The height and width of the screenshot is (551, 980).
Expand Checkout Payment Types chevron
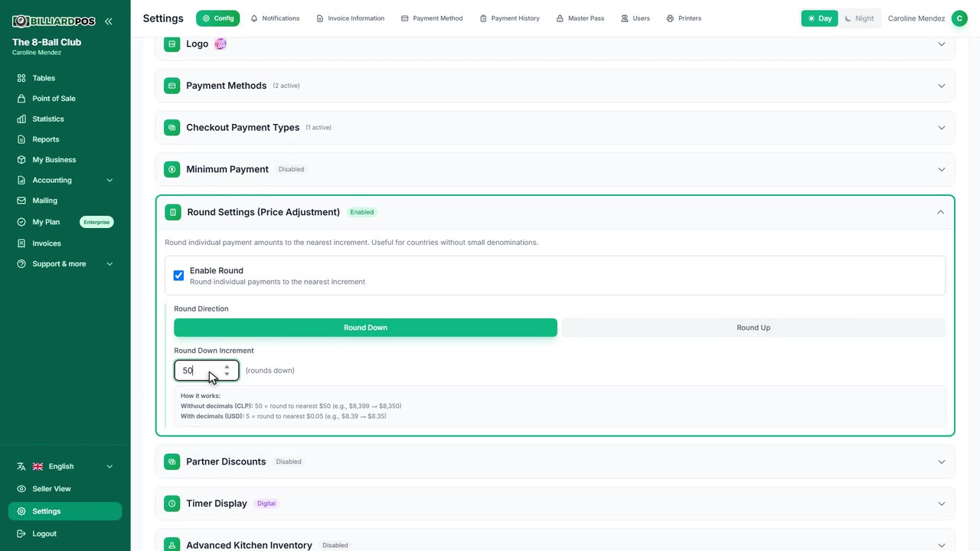pos(942,128)
